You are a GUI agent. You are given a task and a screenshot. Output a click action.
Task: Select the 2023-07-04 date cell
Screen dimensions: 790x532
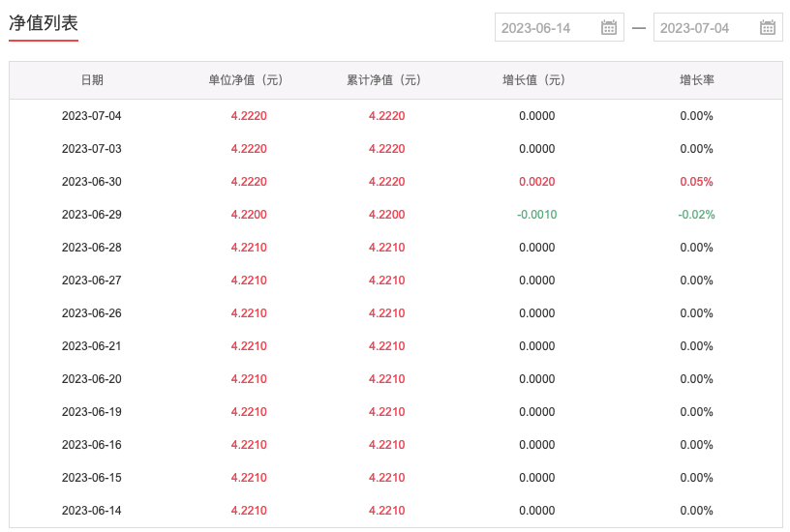[92, 116]
